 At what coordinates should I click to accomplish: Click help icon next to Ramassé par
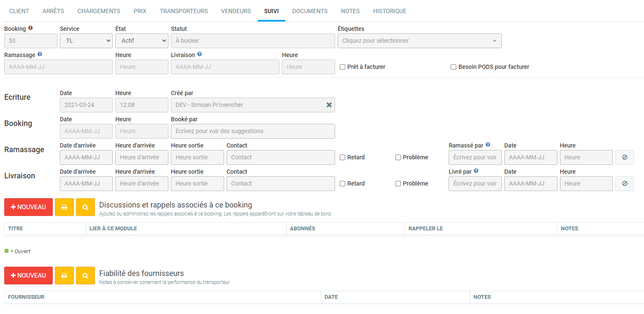coord(488,145)
